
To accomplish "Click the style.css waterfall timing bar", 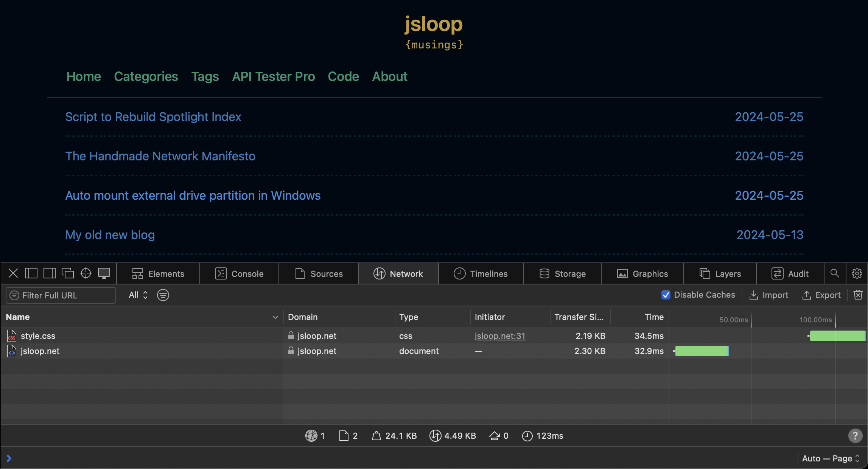I will [837, 336].
